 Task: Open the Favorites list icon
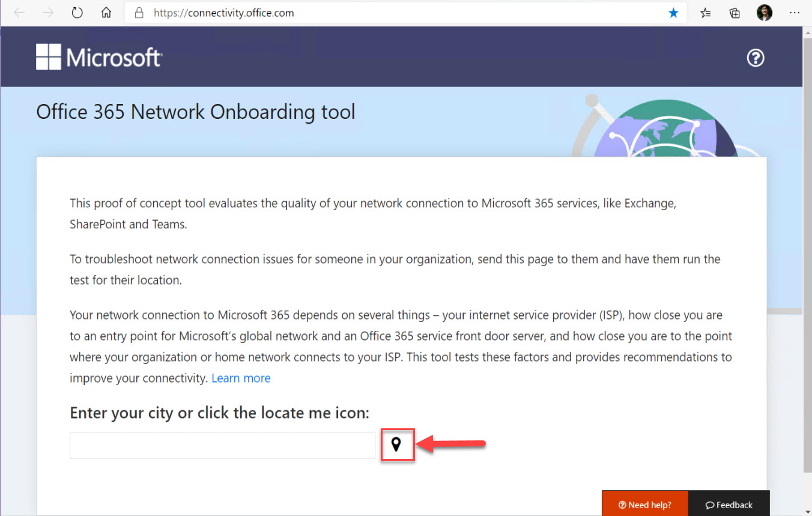pos(706,13)
